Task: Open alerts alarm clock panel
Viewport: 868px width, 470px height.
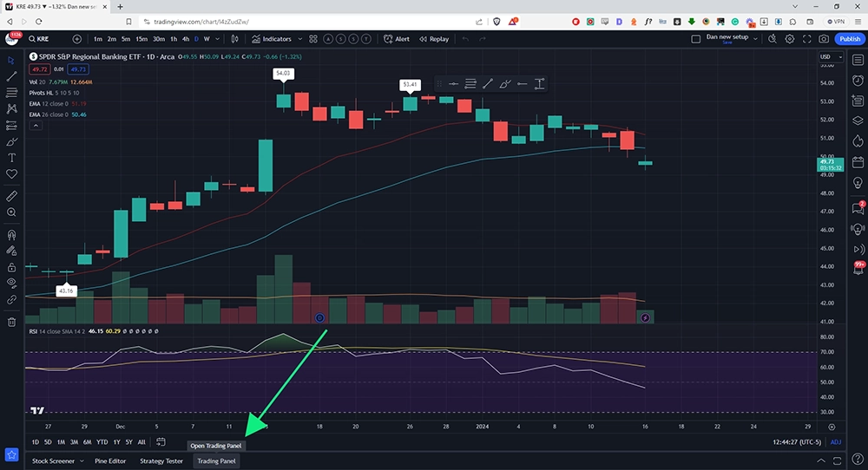Action: tap(858, 80)
